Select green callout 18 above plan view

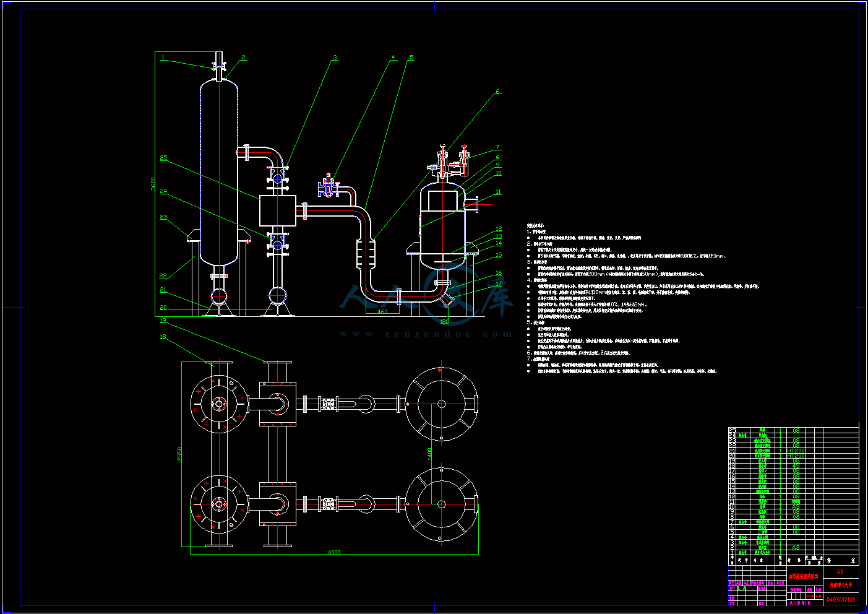pyautogui.click(x=163, y=337)
